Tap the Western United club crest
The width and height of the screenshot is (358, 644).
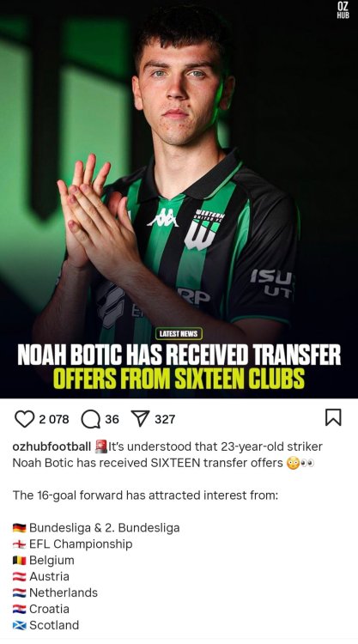point(203,229)
